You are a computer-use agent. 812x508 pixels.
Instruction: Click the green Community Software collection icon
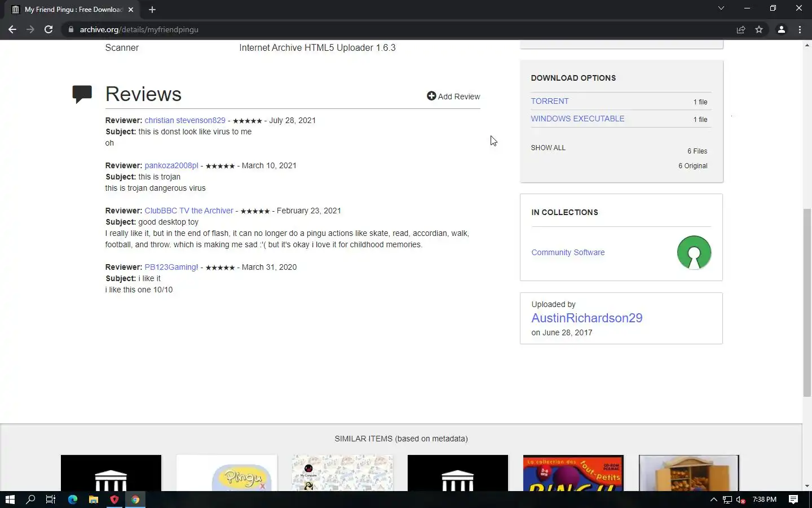click(694, 252)
